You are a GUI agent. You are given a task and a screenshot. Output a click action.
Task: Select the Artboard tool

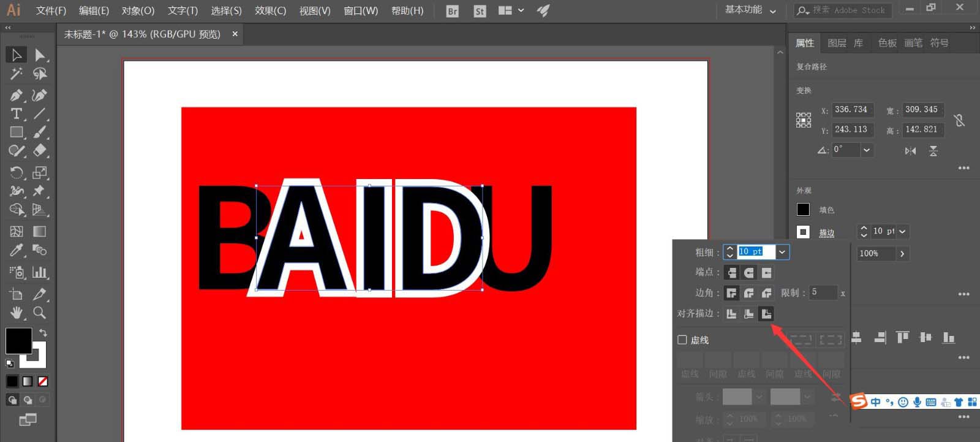tap(17, 294)
